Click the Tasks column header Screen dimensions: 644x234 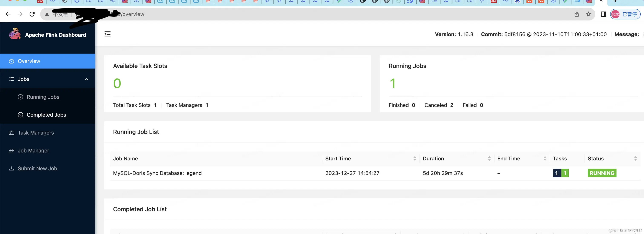click(560, 158)
